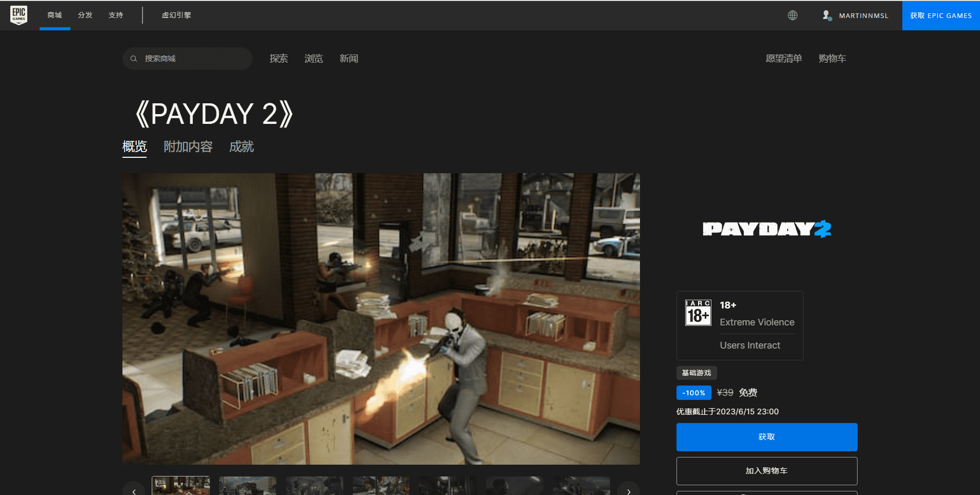
Task: Select the seventh screenshot thumbnail
Action: (582, 486)
